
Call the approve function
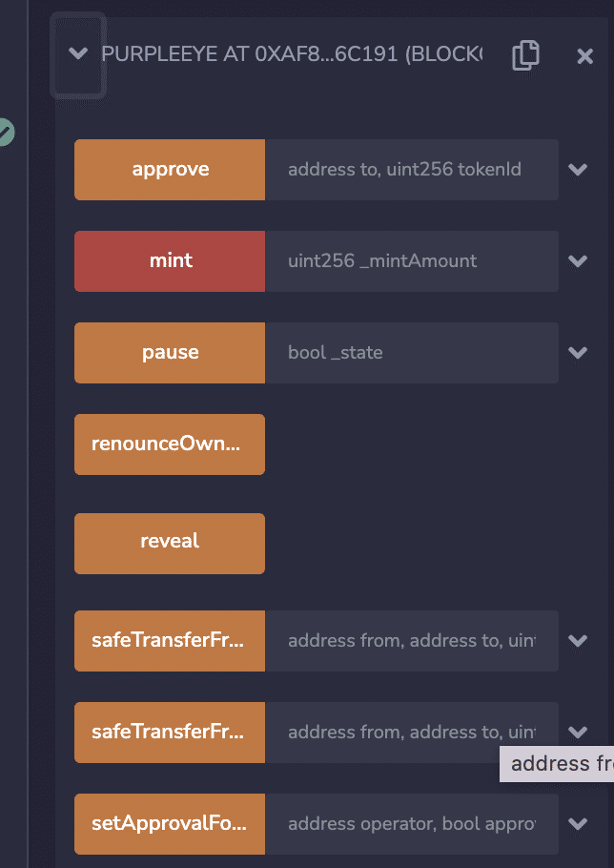click(170, 170)
